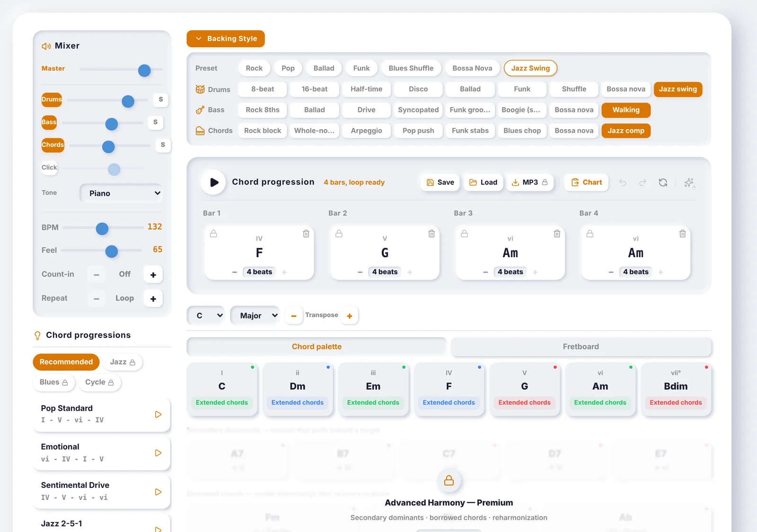Play the chord progression
This screenshot has height=532, width=757.
coord(213,183)
